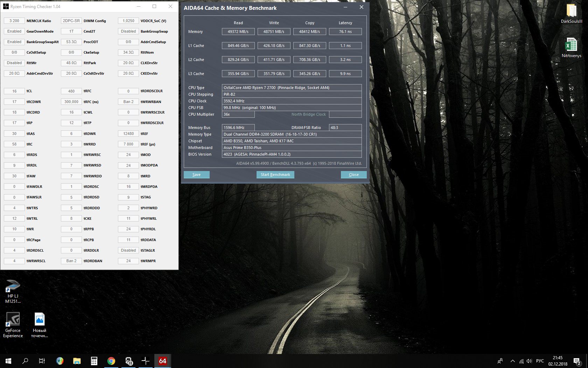Click the Start Benchmark button
The width and height of the screenshot is (588, 368).
pos(275,175)
